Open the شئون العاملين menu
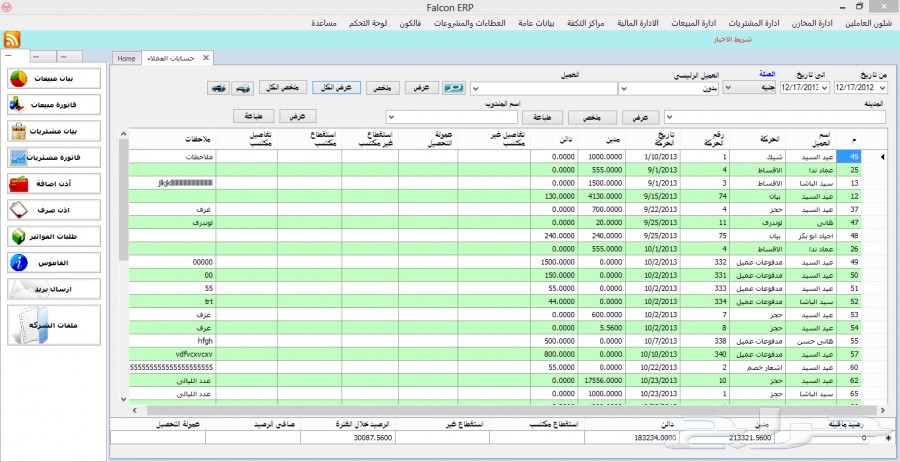900x462 pixels. (x=868, y=24)
